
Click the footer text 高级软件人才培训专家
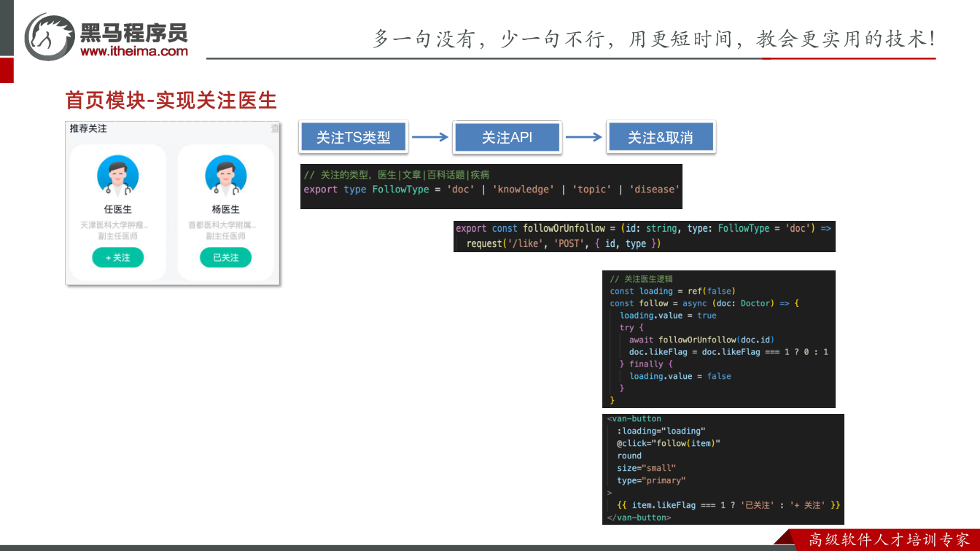pyautogui.click(x=889, y=540)
